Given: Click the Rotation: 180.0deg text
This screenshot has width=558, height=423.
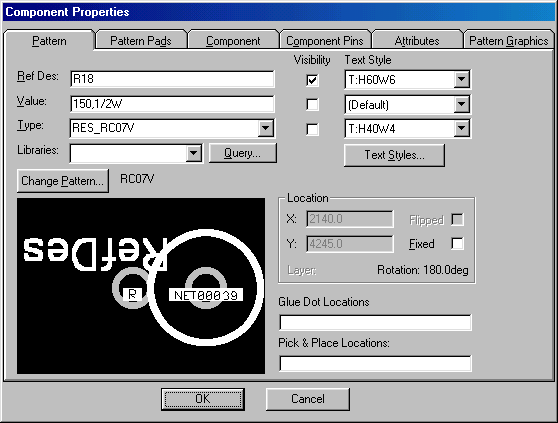Looking at the screenshot, I should 423,270.
